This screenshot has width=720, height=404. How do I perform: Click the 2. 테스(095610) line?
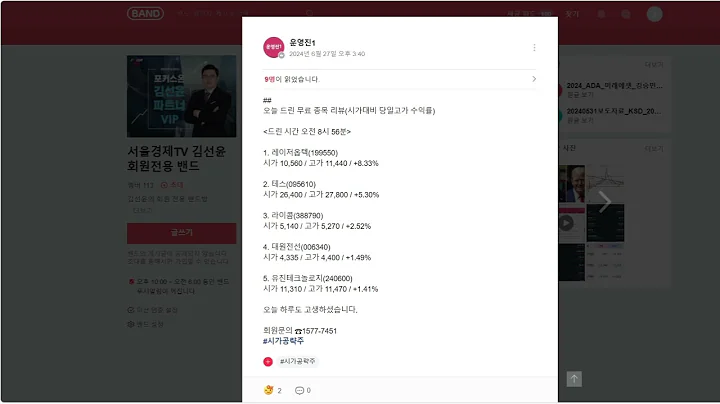tap(289, 184)
